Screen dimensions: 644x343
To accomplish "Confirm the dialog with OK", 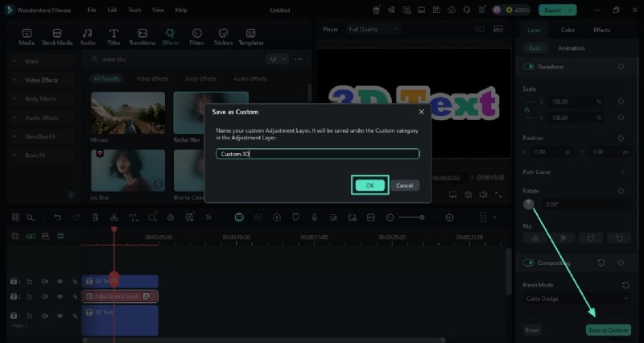I will (369, 185).
